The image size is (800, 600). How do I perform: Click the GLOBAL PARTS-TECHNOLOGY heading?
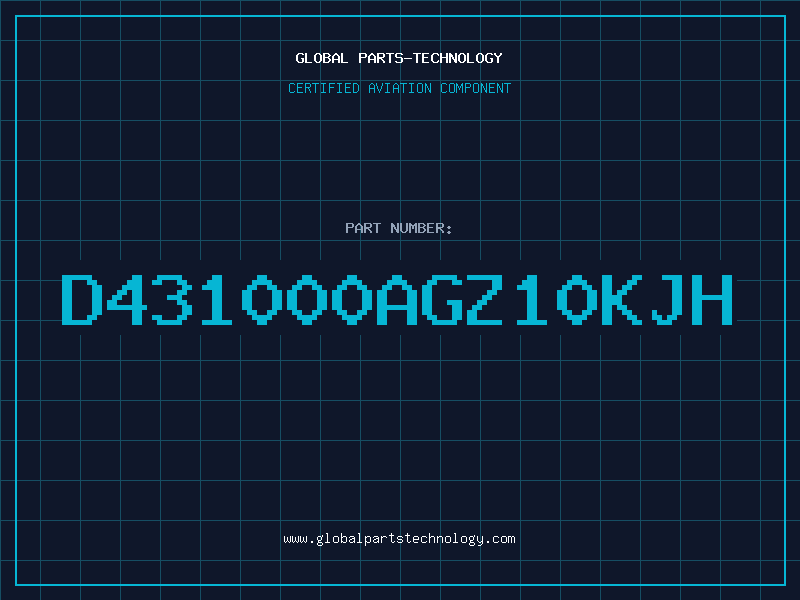[399, 58]
